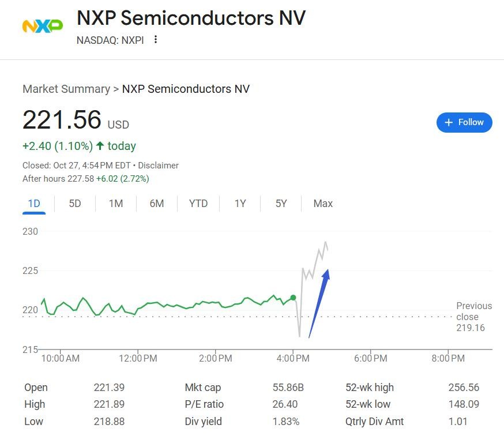Click the NXP company logo
The height and width of the screenshot is (436, 504).
42,26
